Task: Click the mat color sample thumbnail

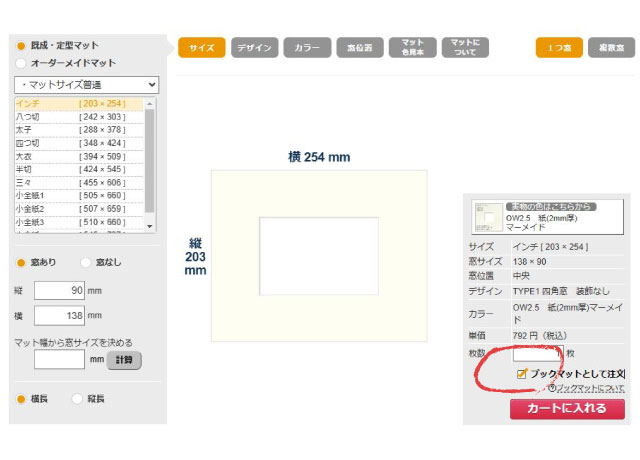Action: click(x=489, y=217)
